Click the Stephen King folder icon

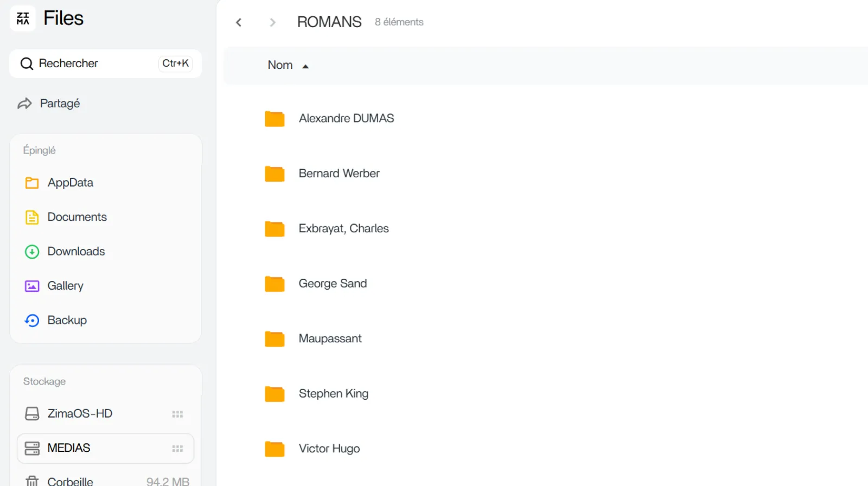275,394
